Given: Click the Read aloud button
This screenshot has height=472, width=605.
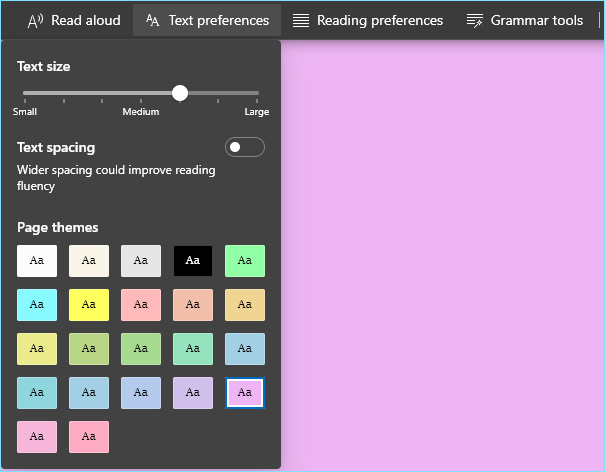Looking at the screenshot, I should tap(74, 20).
